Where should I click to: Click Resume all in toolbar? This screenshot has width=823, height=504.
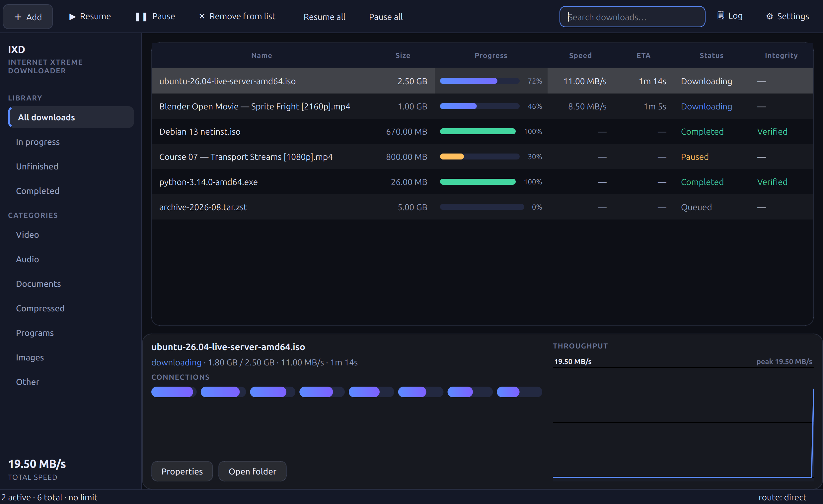pyautogui.click(x=324, y=17)
